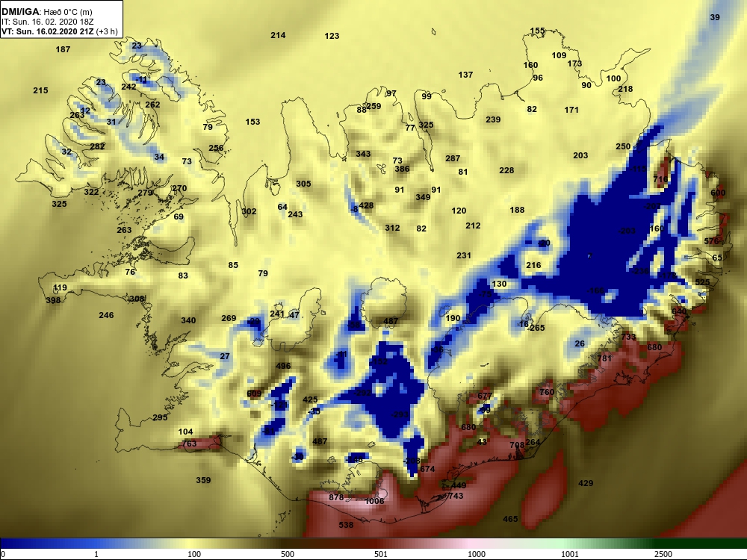Click the value 228 in the northeast interior
Image resolution: width=747 pixels, height=560 pixels.
[506, 170]
